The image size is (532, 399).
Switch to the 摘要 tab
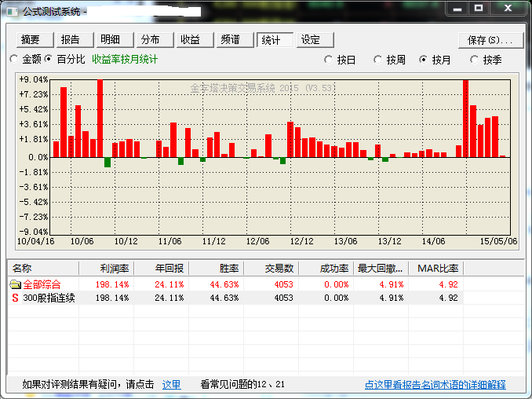pyautogui.click(x=35, y=40)
